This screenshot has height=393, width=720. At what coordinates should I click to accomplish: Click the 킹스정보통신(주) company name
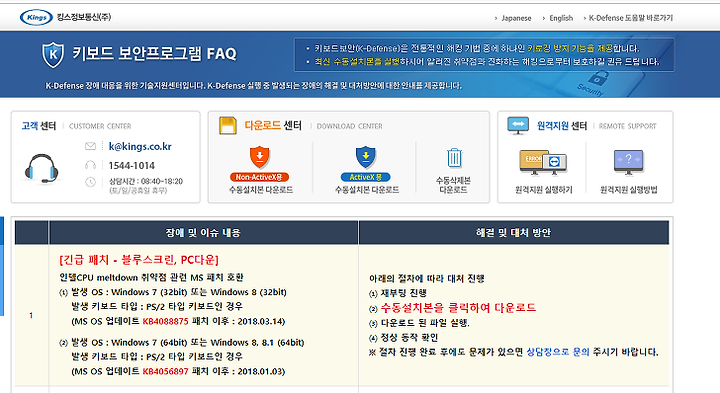84,17
